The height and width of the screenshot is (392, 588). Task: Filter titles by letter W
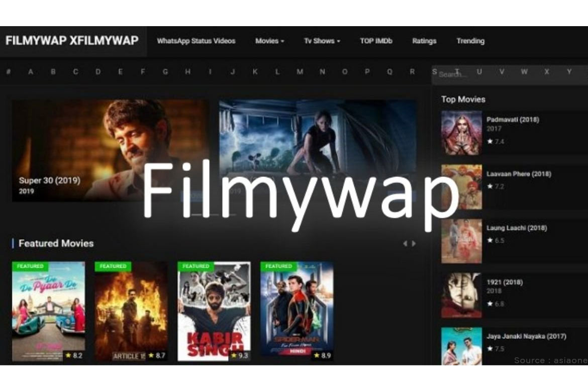(524, 72)
